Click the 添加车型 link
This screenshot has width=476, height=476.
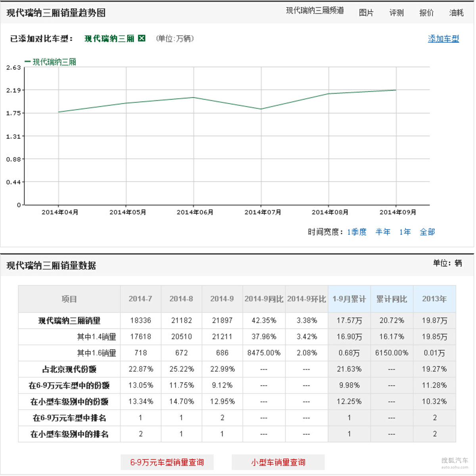click(443, 39)
